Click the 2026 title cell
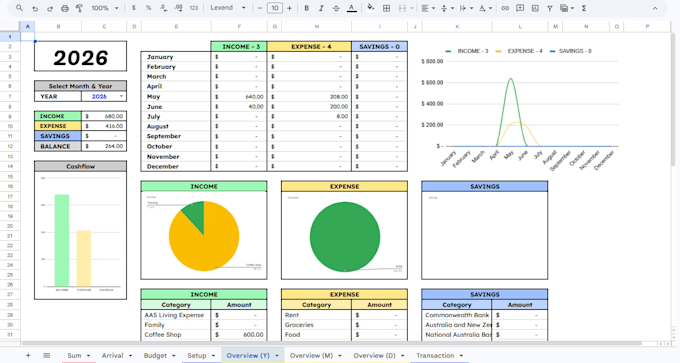 click(81, 56)
